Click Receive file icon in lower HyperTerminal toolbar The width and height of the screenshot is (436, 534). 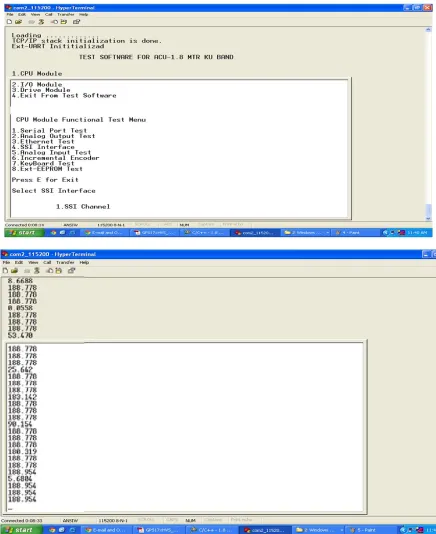(59, 271)
